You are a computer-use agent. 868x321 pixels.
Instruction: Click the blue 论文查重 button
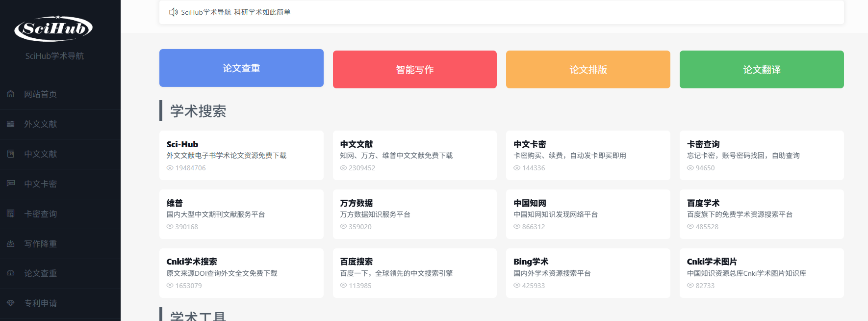click(x=241, y=68)
